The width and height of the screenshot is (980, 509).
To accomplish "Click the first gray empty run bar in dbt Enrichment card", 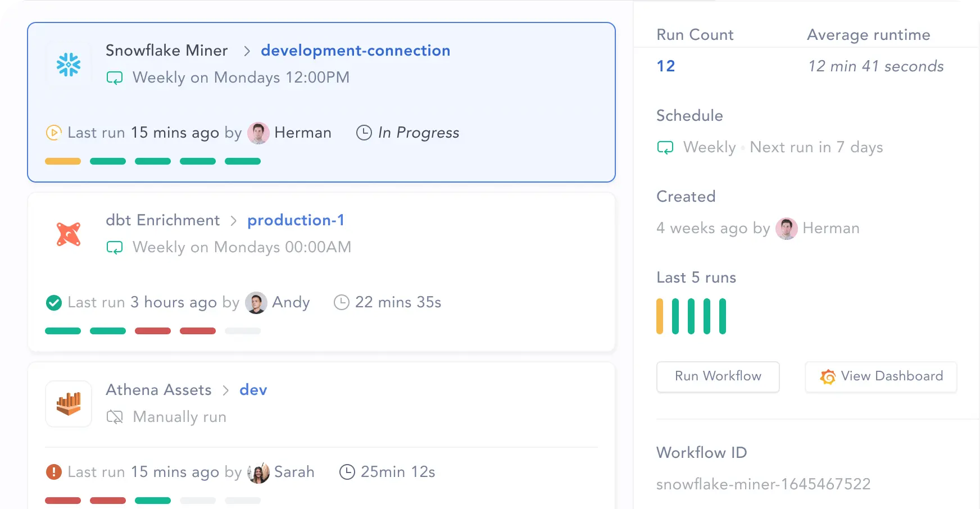I will click(x=243, y=331).
